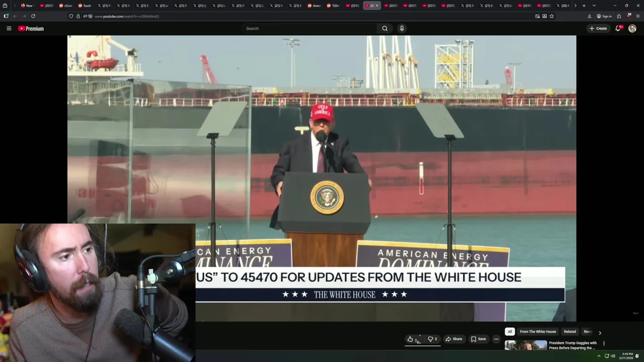Screen dimensions: 644x362
Task: Bookmark this page with star icon
Action: [551, 16]
